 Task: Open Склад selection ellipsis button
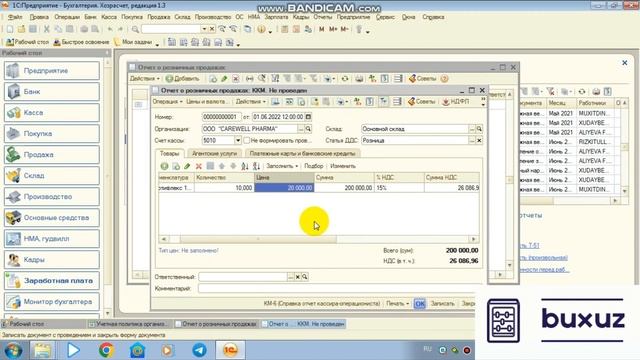click(472, 129)
